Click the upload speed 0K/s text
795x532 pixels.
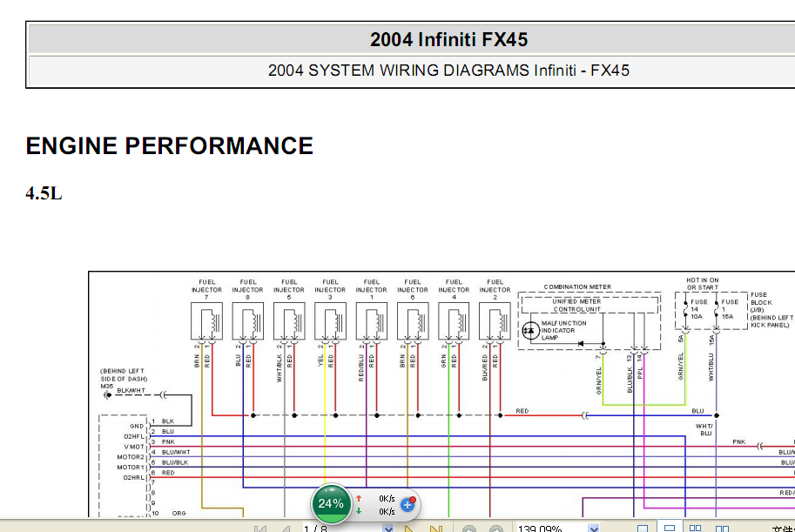pos(387,499)
